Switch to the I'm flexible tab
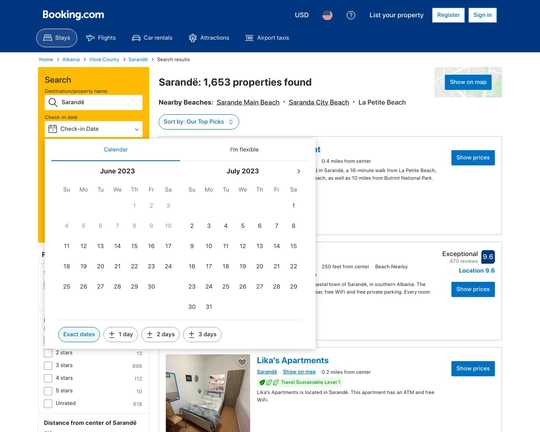540x432 pixels. [x=244, y=150]
